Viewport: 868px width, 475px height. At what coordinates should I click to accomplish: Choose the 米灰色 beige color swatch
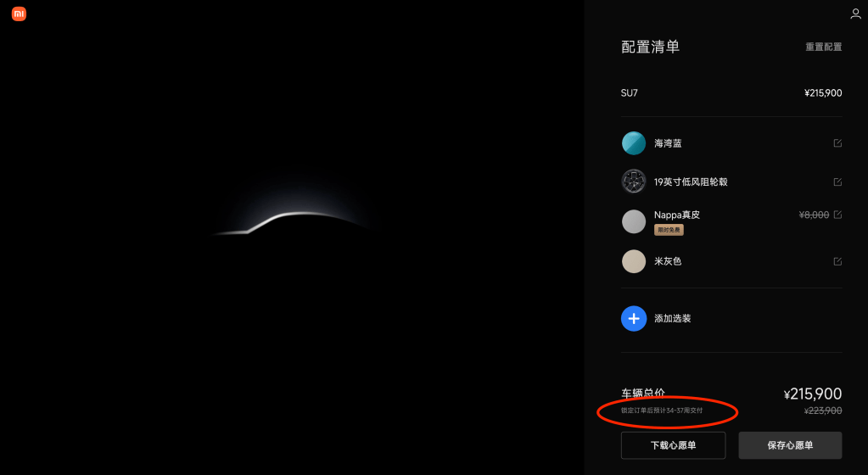point(634,261)
